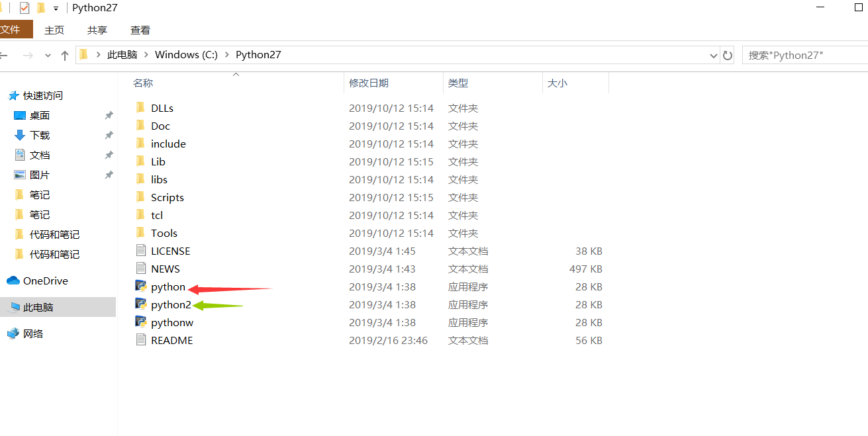Click 此电脑 in the address path
868x436 pixels.
pos(122,55)
